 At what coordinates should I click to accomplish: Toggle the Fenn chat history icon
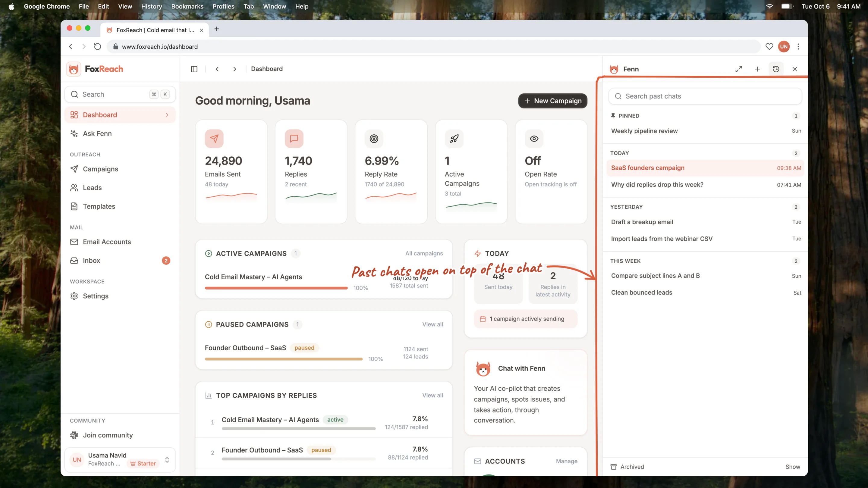[776, 69]
